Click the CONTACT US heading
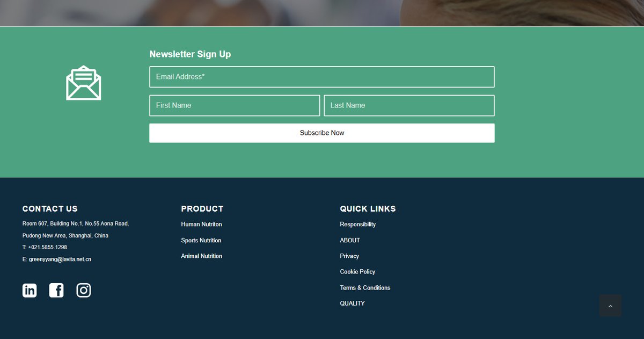644x339 pixels. 50,209
